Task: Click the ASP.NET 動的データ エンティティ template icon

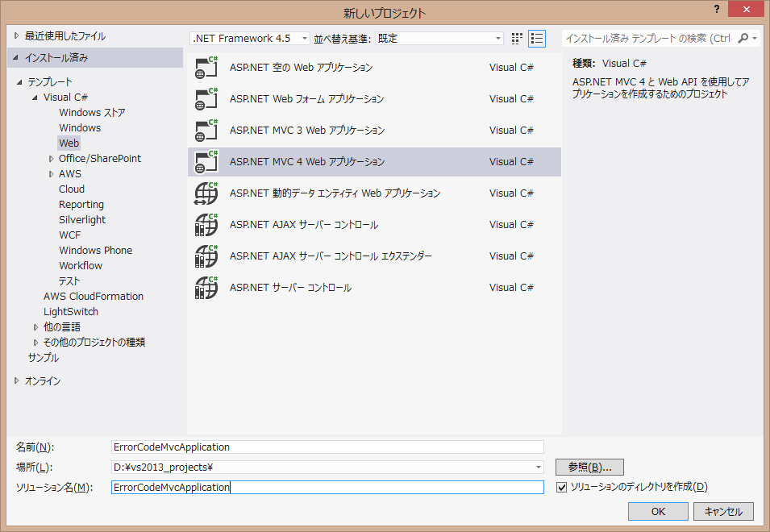Action: click(x=206, y=193)
